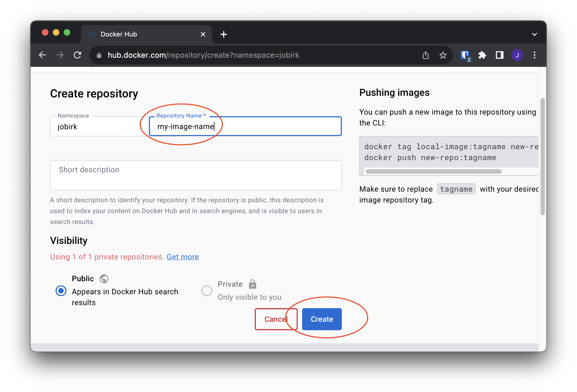The height and width of the screenshot is (392, 577).
Task: Open a new browser tab
Action: 224,34
